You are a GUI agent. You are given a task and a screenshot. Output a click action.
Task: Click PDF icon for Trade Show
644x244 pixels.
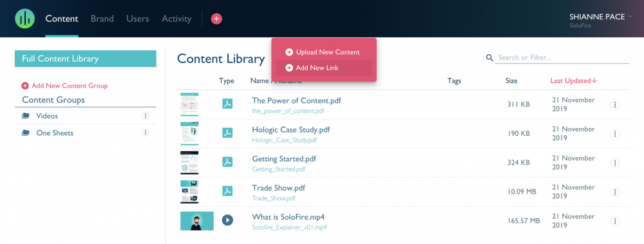coord(227,191)
